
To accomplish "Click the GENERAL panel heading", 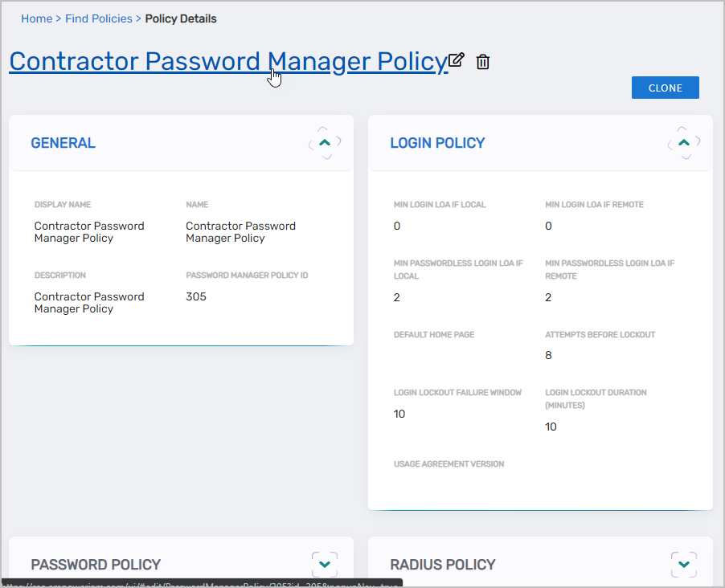I will click(63, 143).
